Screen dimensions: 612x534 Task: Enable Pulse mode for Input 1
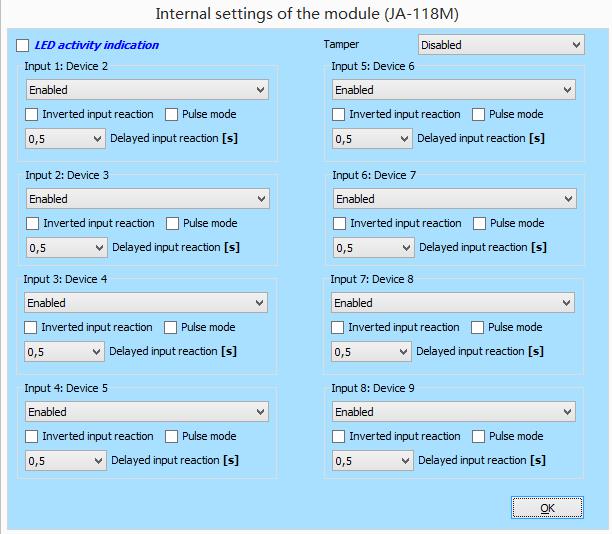click(172, 115)
